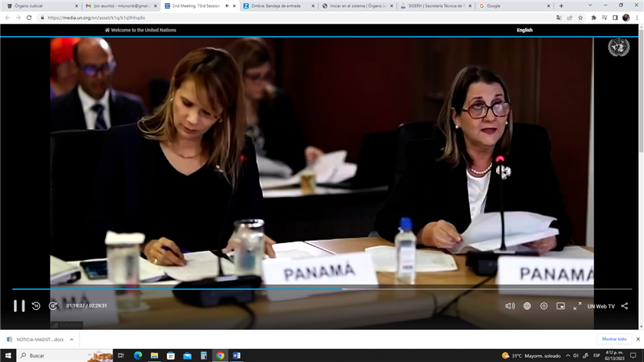Rewind the video 10 seconds
644x362 pixels.
pos(36,306)
